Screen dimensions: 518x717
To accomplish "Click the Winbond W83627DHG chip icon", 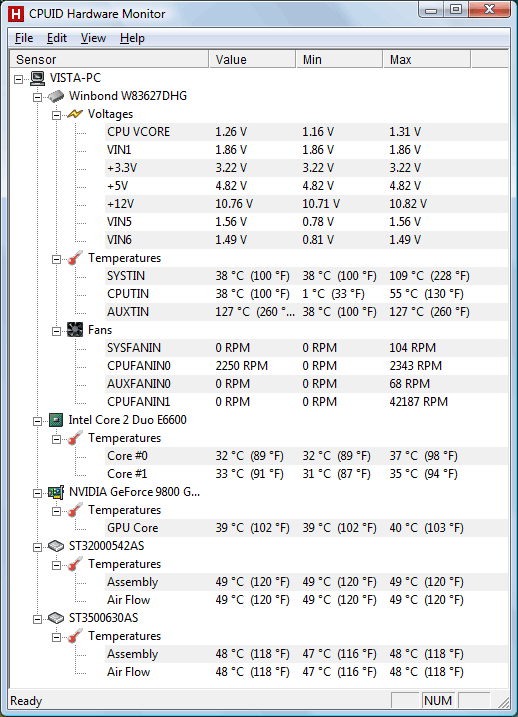I will pyautogui.click(x=56, y=96).
